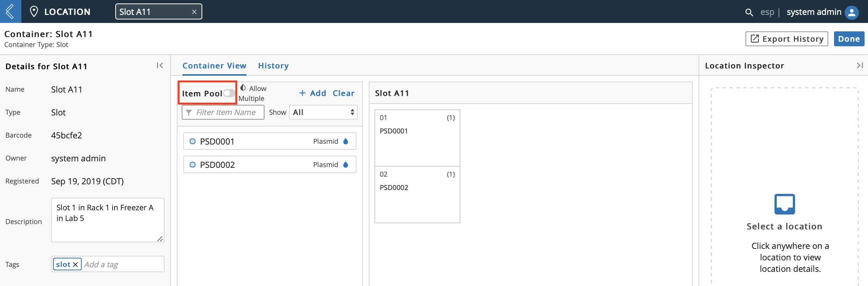Focus the Filter Item Name field
Viewport: 868px width, 286px height.
[x=223, y=112]
